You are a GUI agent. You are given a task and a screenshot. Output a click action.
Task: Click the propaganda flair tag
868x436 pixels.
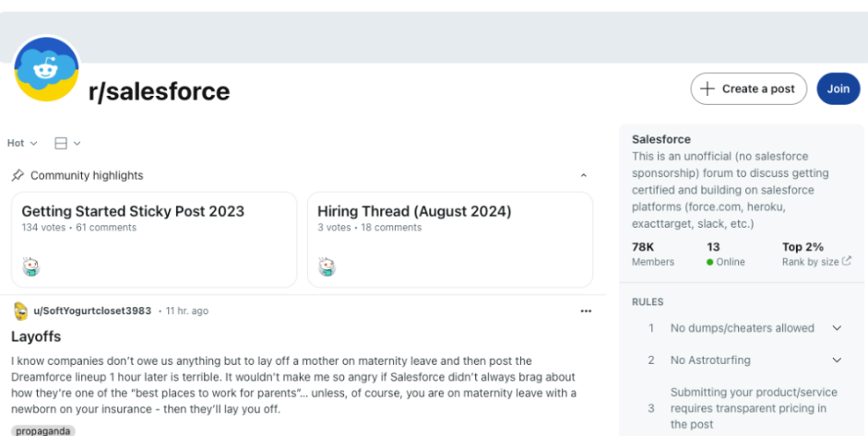tap(43, 430)
